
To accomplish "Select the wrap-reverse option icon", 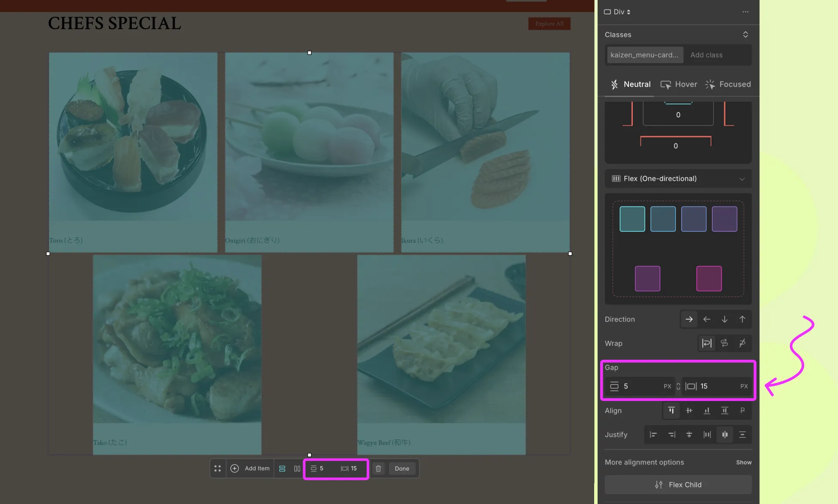I will [x=724, y=343].
